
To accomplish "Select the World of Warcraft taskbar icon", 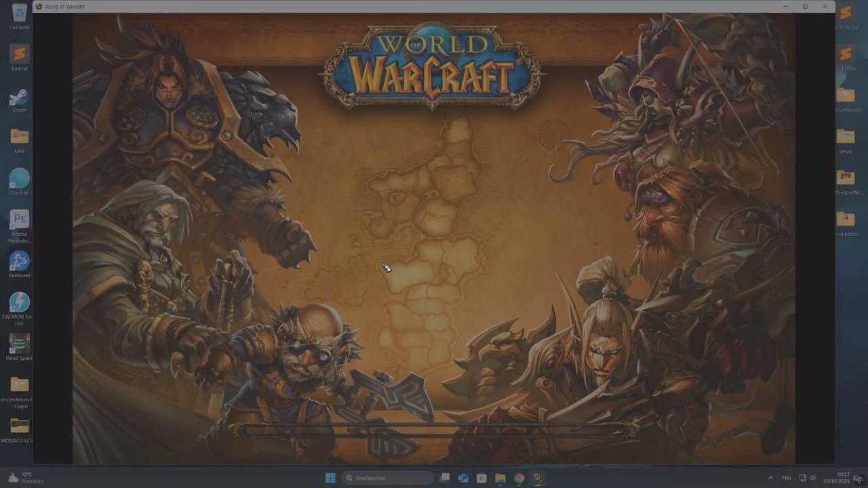I will pos(537,478).
